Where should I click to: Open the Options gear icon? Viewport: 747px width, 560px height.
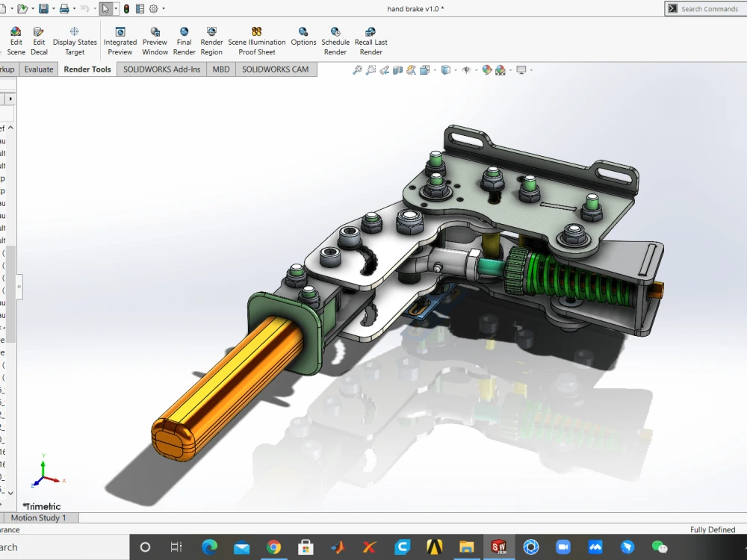coord(153,8)
